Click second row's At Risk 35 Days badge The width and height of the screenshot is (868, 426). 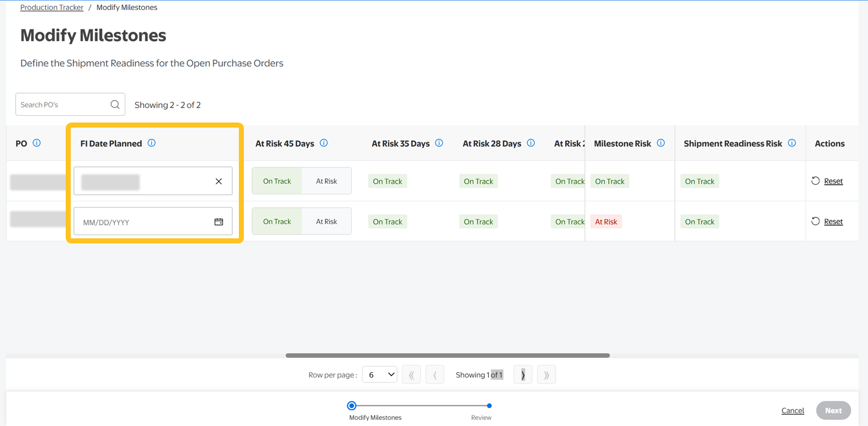(x=388, y=222)
